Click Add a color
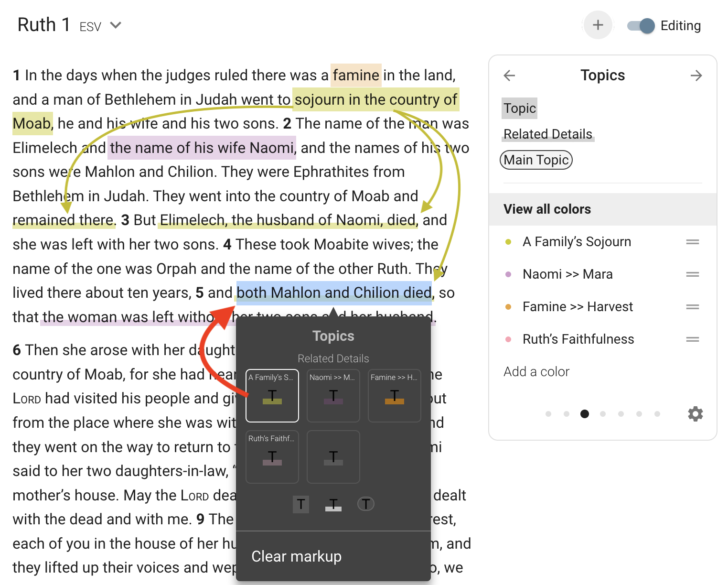 pyautogui.click(x=536, y=372)
